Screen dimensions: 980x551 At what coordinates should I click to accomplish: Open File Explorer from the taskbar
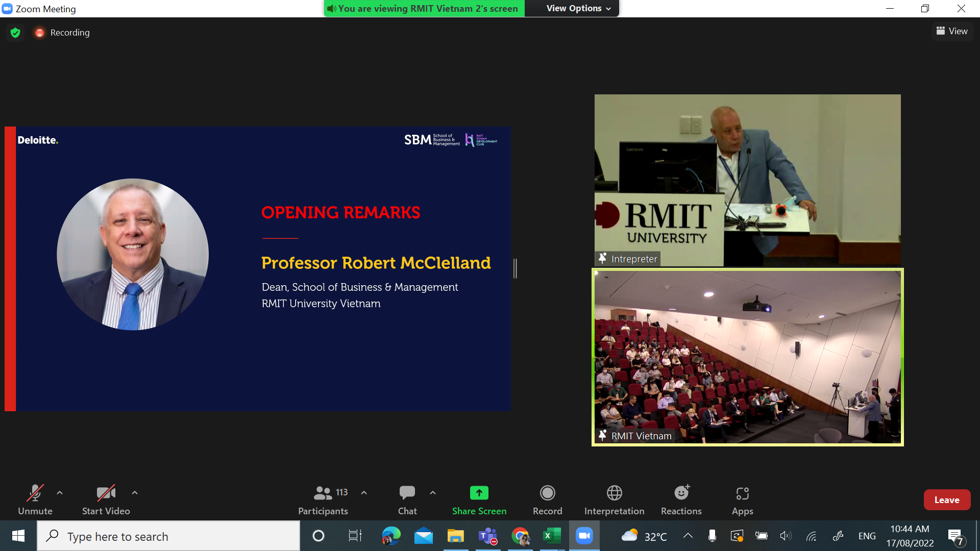tap(456, 536)
